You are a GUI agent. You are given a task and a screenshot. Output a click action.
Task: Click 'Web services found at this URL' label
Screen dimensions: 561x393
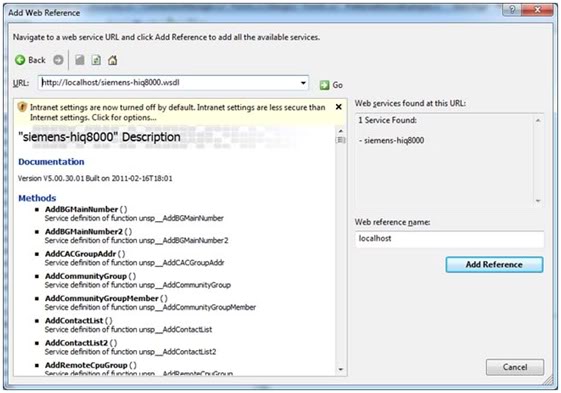410,103
